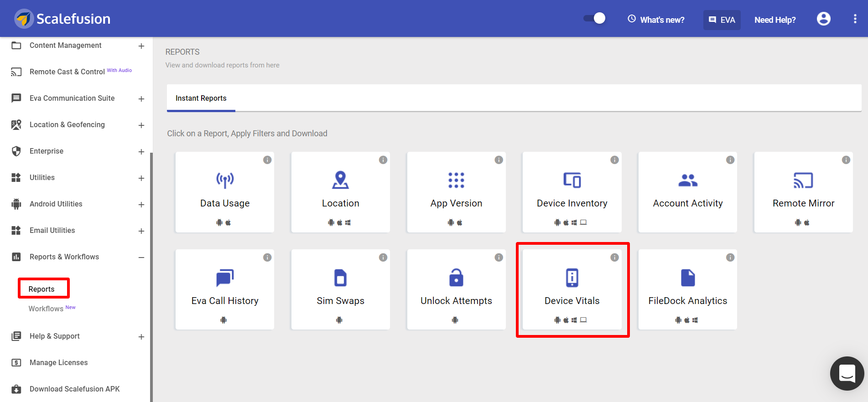The height and width of the screenshot is (402, 868).
Task: Click the Enterprise shield icon
Action: click(x=16, y=151)
